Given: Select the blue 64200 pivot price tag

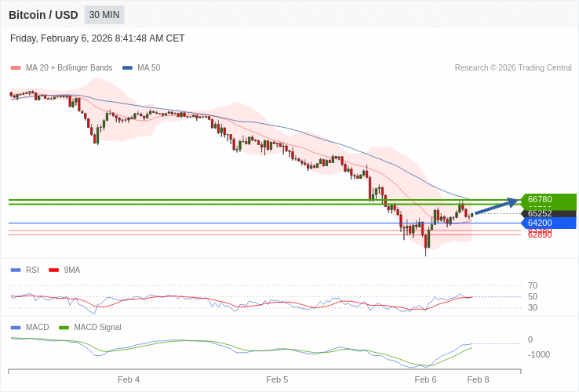Looking at the screenshot, I should [548, 223].
